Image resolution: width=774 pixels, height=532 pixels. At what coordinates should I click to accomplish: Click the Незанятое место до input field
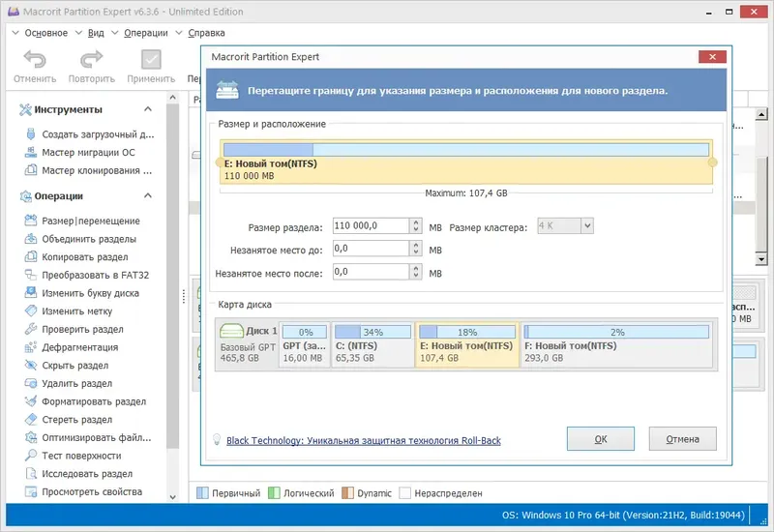pyautogui.click(x=372, y=249)
